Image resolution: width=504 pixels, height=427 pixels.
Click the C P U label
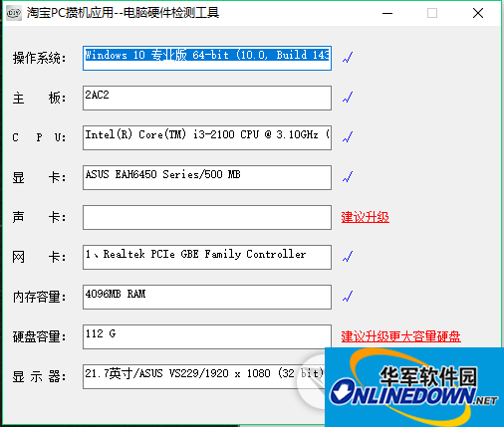(x=39, y=137)
